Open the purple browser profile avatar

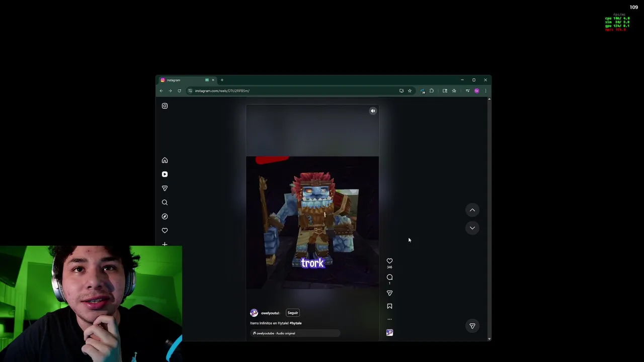(476, 91)
